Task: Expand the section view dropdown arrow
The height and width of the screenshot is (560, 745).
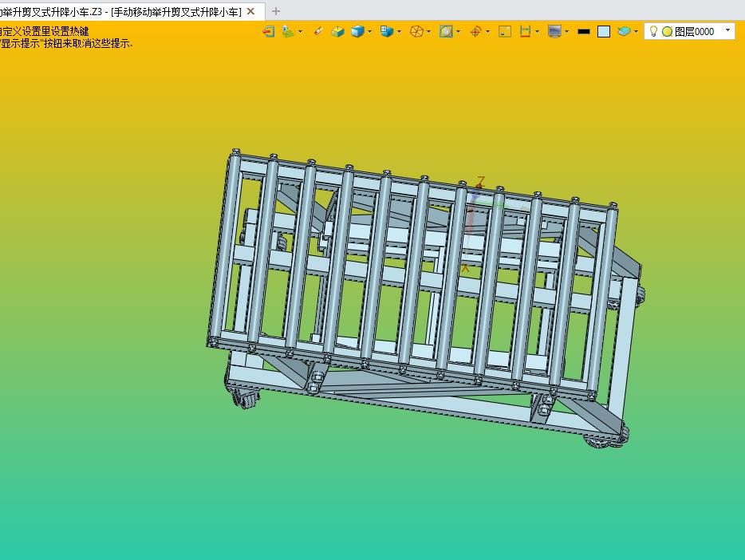Action: coord(458,32)
